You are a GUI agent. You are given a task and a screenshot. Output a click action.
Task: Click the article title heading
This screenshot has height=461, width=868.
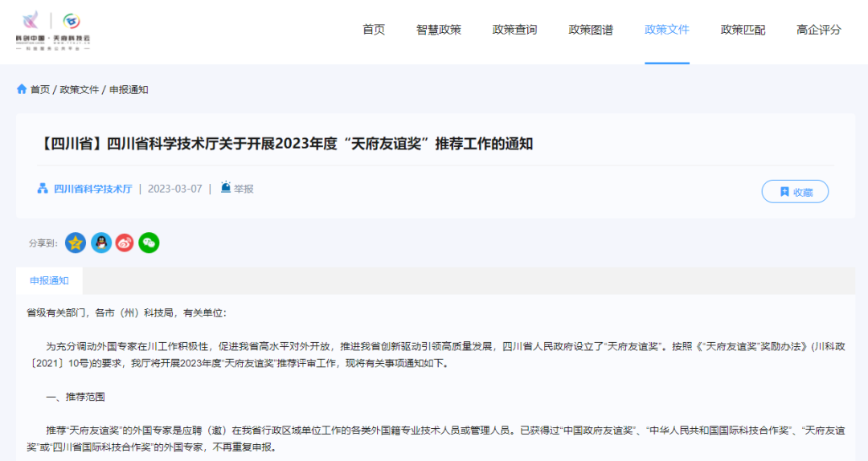point(285,144)
